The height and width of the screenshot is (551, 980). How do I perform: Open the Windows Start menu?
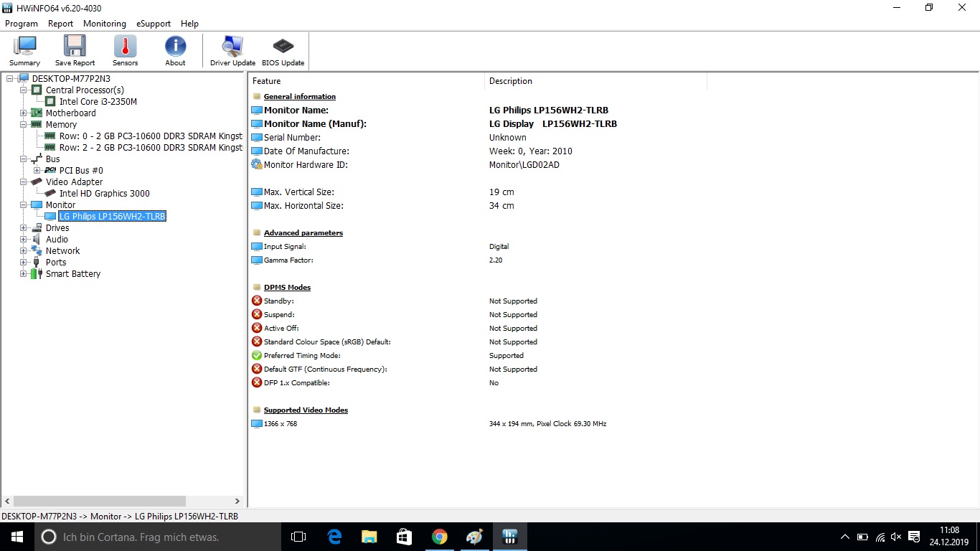tap(17, 537)
